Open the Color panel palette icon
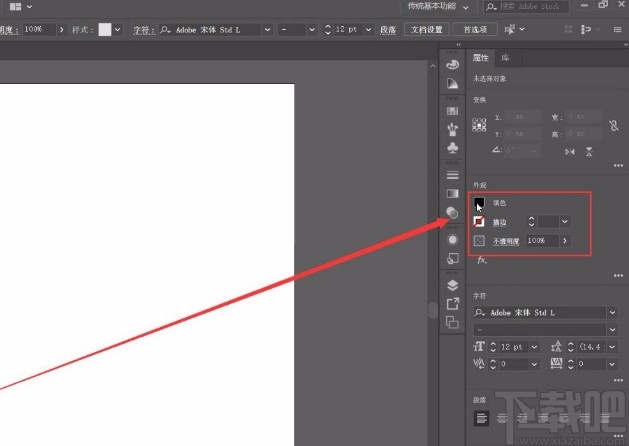The width and height of the screenshot is (629, 446). [x=452, y=64]
